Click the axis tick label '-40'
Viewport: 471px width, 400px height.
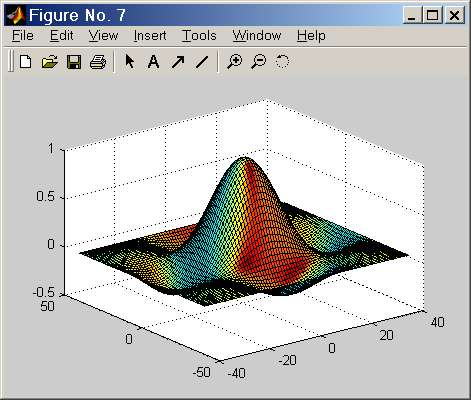236,373
